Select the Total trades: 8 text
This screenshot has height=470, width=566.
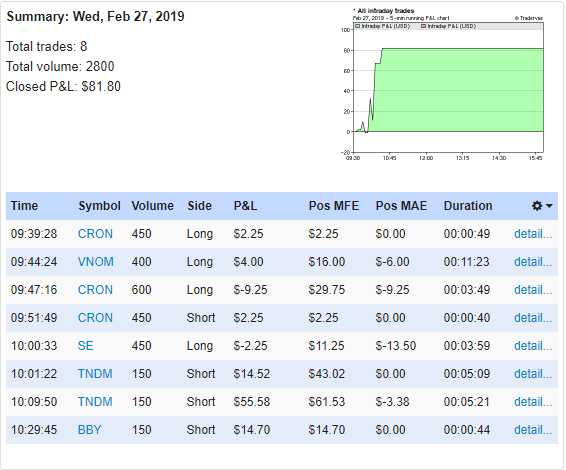point(47,46)
